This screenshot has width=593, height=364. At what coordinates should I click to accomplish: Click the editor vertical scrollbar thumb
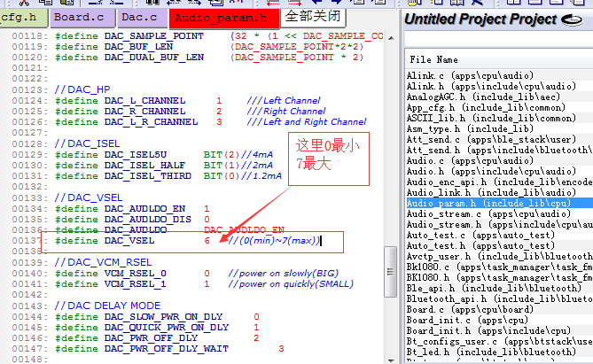tap(390, 272)
